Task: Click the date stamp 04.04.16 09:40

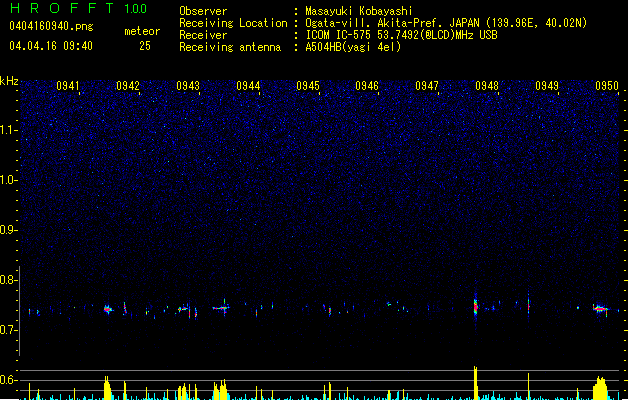Action: [x=51, y=46]
